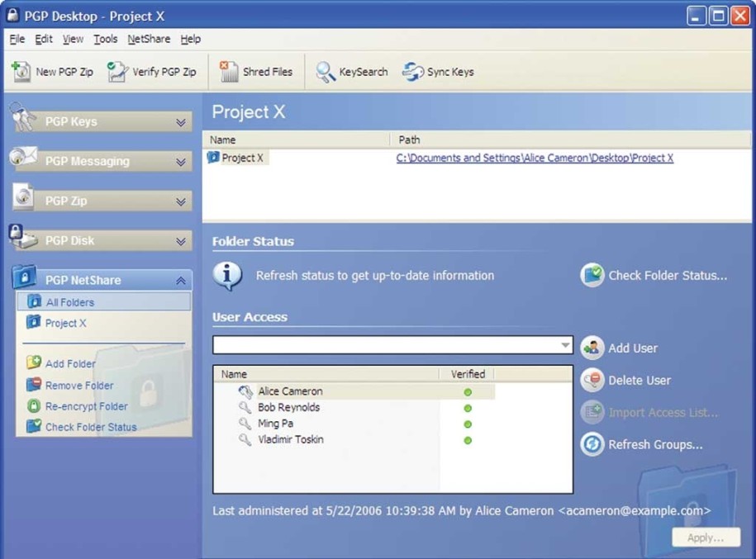Click the Delete User icon
The height and width of the screenshot is (559, 756).
tap(592, 380)
